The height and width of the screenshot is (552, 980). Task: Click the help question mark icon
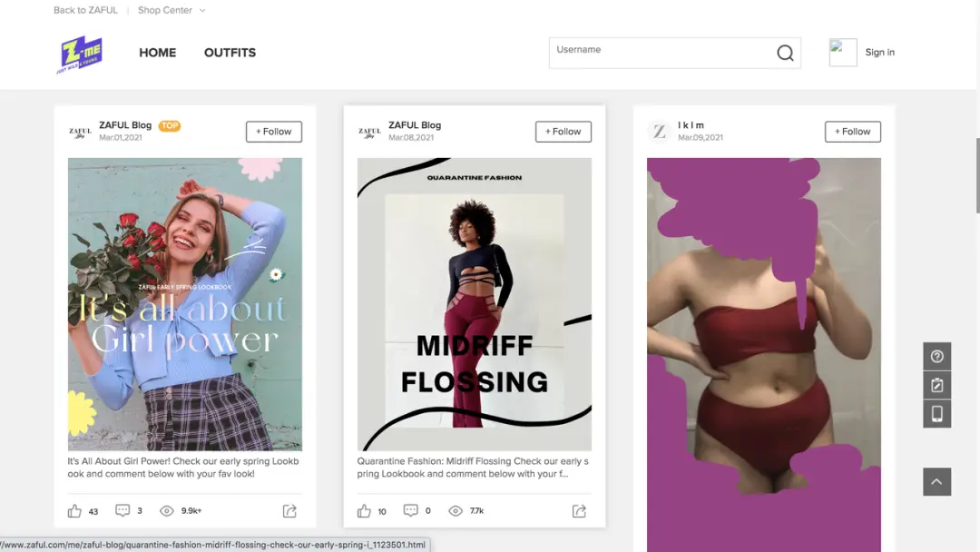click(x=937, y=357)
